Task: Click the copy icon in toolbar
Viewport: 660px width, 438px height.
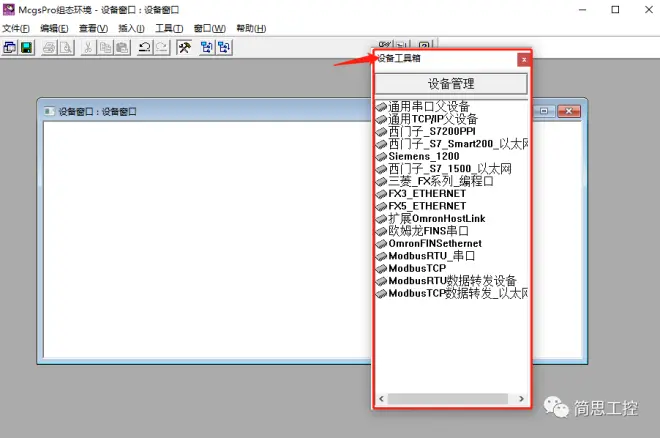Action: [x=105, y=48]
